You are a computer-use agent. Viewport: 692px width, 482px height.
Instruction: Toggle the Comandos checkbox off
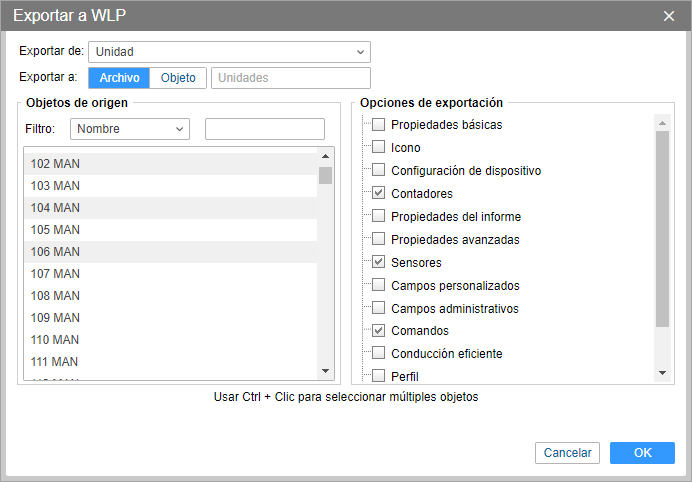coord(378,330)
